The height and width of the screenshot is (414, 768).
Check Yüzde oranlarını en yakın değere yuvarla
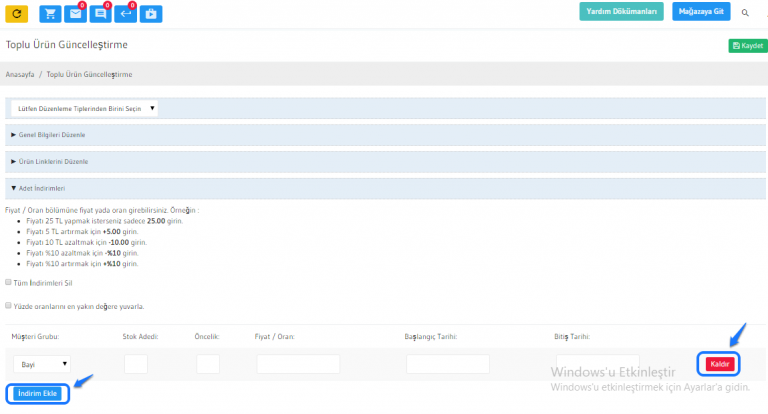pyautogui.click(x=9, y=305)
